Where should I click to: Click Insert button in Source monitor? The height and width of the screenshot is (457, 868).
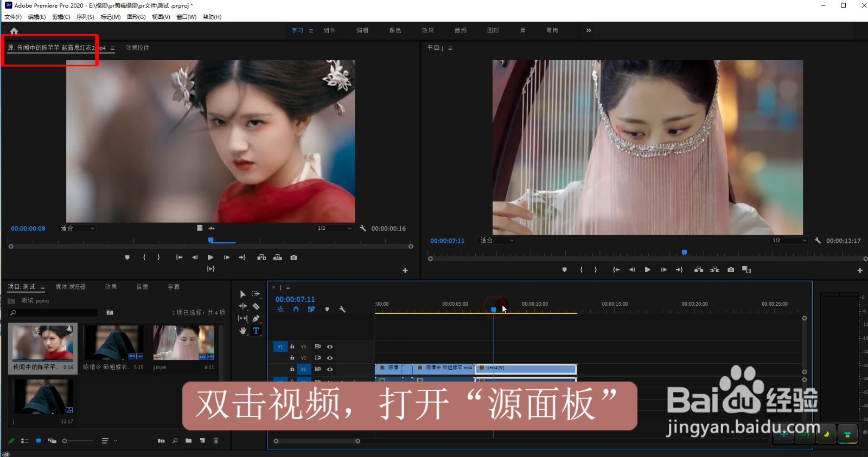(261, 258)
